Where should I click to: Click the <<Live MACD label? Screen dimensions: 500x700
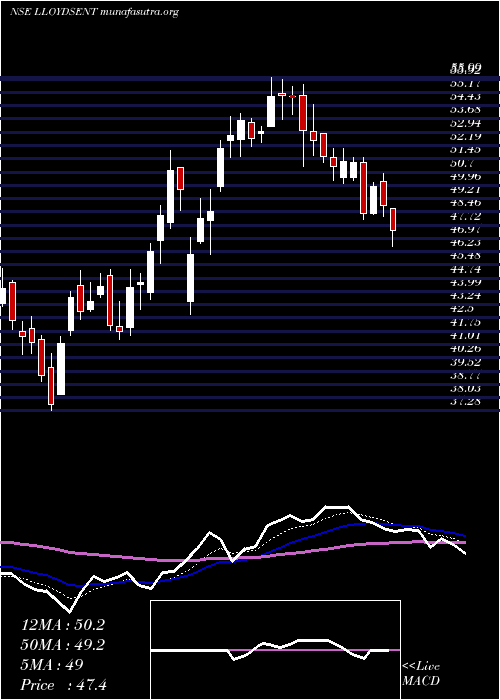pos(421,674)
